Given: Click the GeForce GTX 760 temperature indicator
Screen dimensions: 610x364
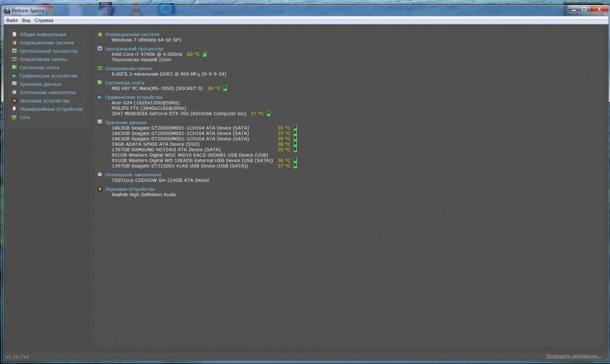Looking at the screenshot, I should [x=268, y=114].
